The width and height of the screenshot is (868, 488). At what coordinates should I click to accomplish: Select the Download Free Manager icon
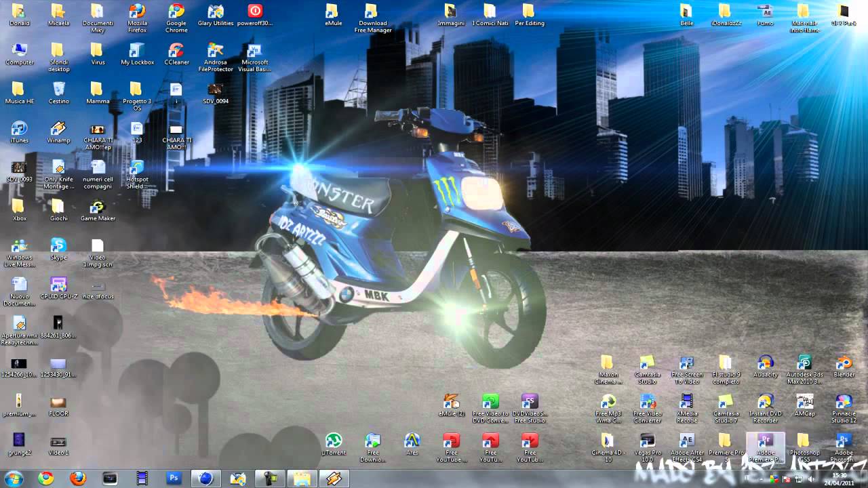click(x=372, y=18)
